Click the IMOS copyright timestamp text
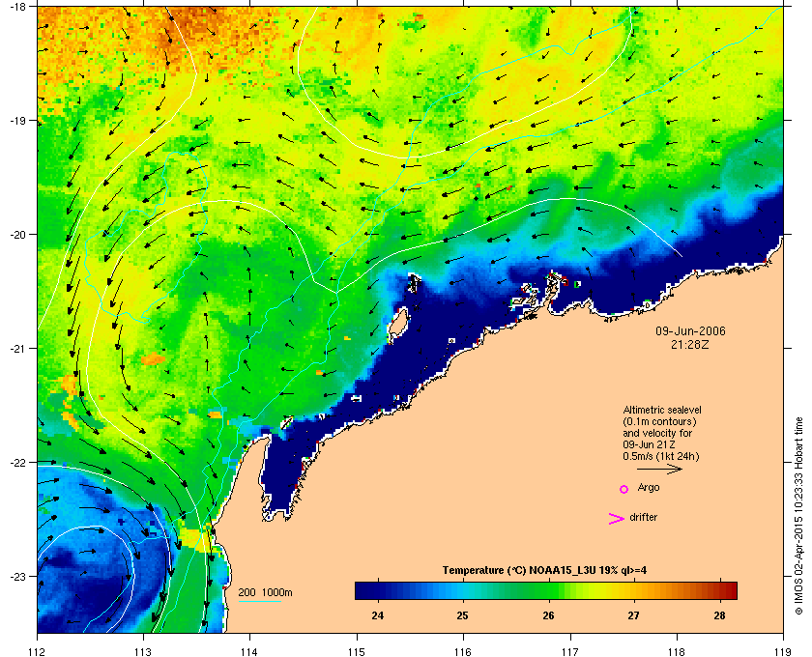812x657 pixels. (798, 517)
